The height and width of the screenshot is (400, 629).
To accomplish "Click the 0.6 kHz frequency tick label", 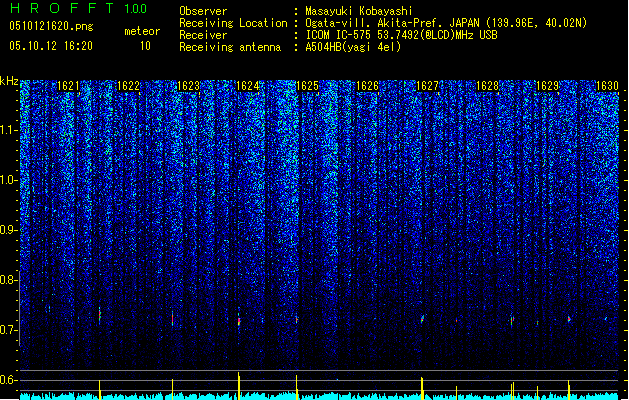I will click(8, 380).
